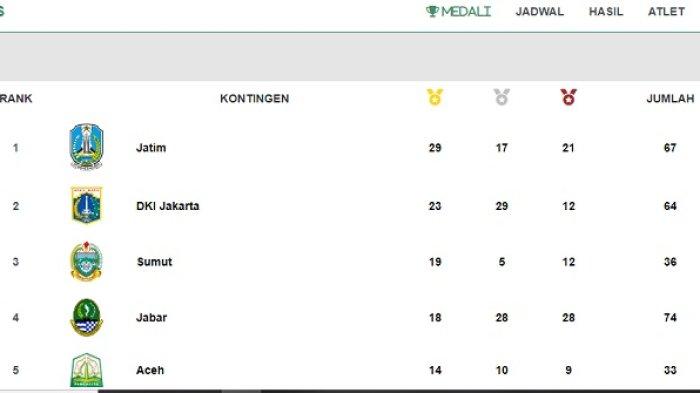Switch to the JADWAL tab
Screen dimensions: 700x393
pyautogui.click(x=539, y=12)
